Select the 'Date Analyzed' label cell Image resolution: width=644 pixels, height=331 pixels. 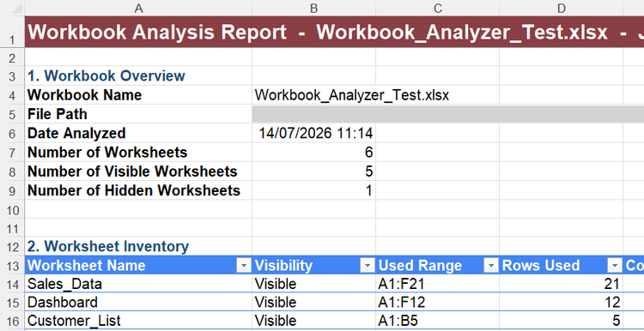click(138, 133)
